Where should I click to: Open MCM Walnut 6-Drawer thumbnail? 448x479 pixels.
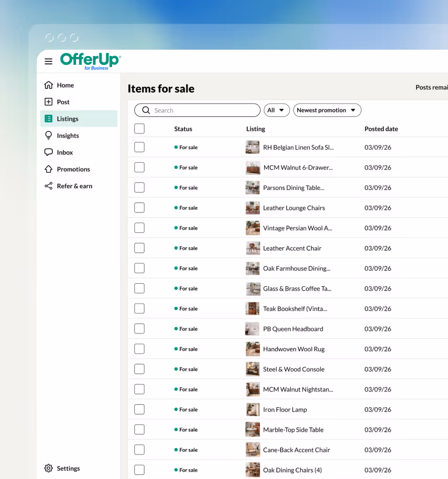[x=253, y=168]
